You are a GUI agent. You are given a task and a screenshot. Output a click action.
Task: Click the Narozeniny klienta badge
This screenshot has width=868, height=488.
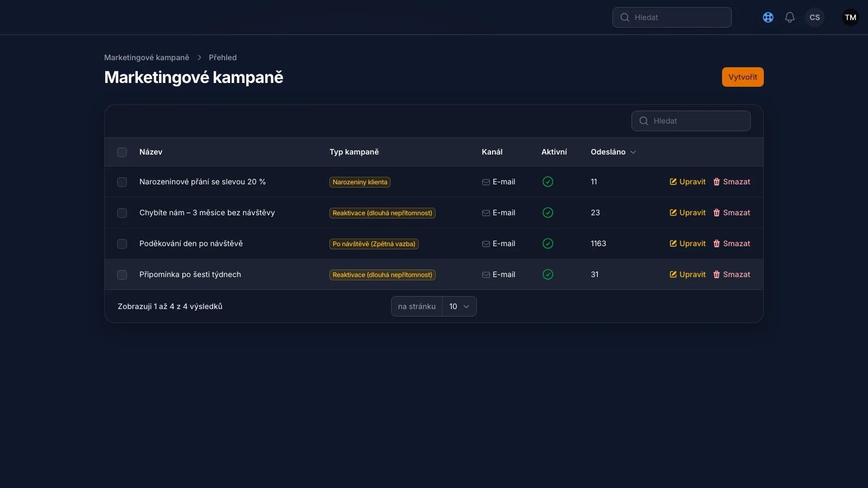coord(360,182)
